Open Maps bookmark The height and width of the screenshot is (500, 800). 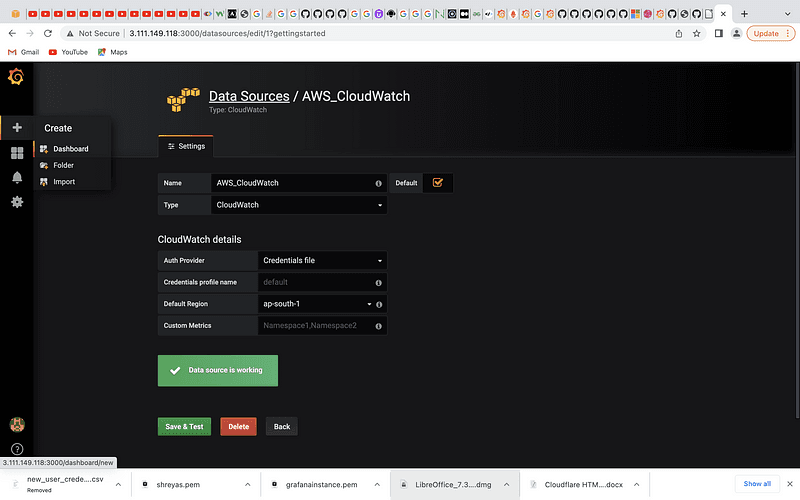point(113,52)
